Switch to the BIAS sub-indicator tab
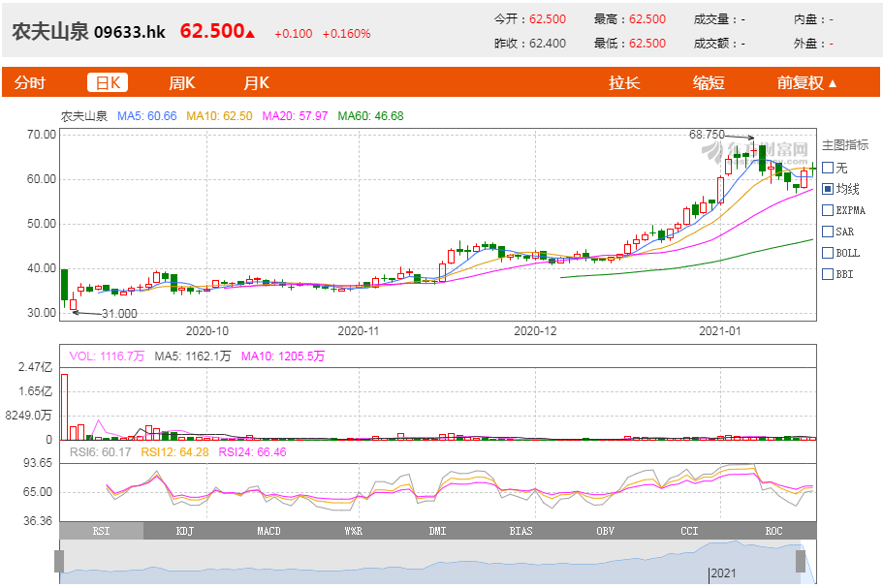 tap(520, 531)
